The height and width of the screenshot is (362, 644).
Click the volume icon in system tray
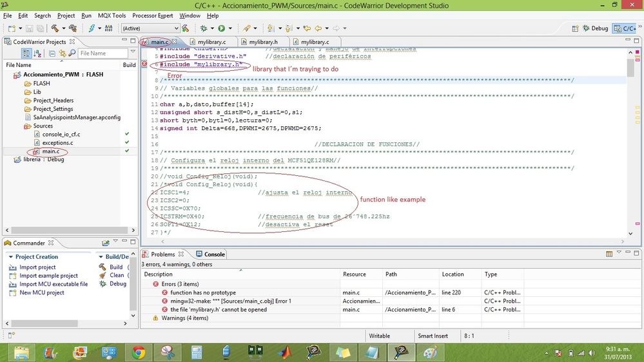click(x=591, y=353)
